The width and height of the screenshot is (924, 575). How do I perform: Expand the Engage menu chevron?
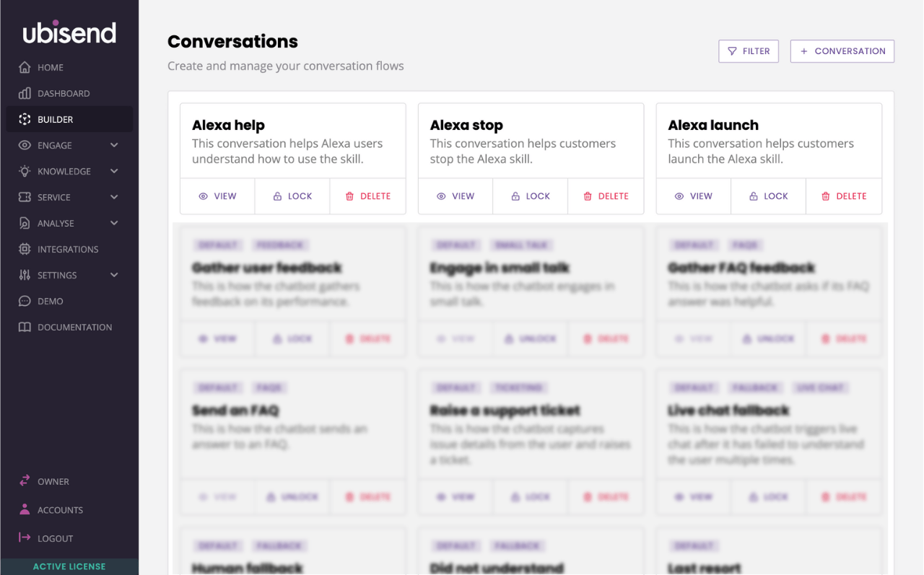pyautogui.click(x=114, y=145)
